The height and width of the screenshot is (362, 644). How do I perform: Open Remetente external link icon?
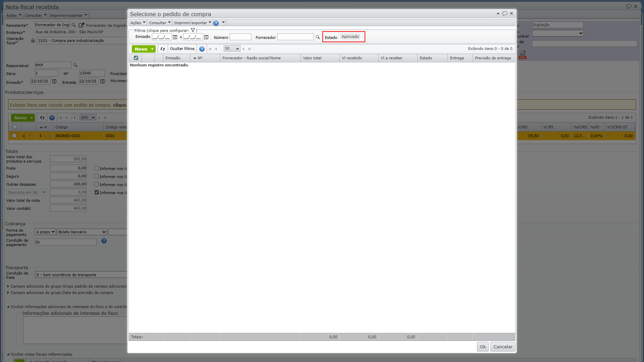tap(81, 25)
